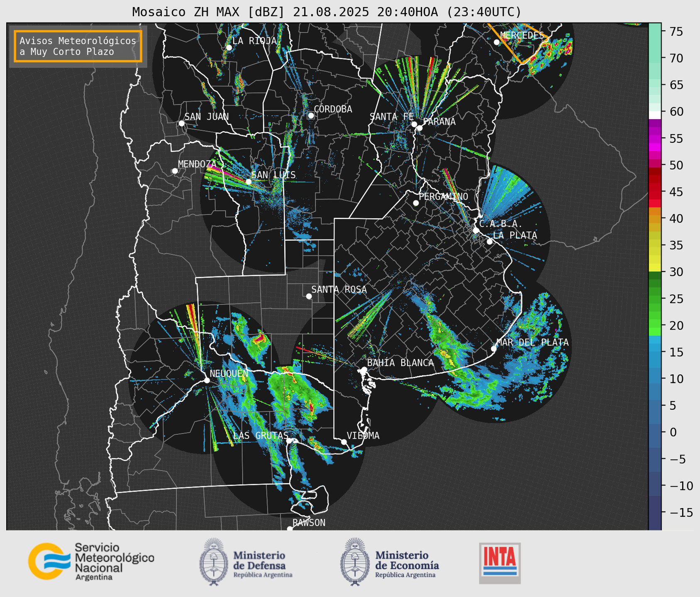Click the CÓRDOBA city marker dot
700x597 pixels.
(311, 115)
